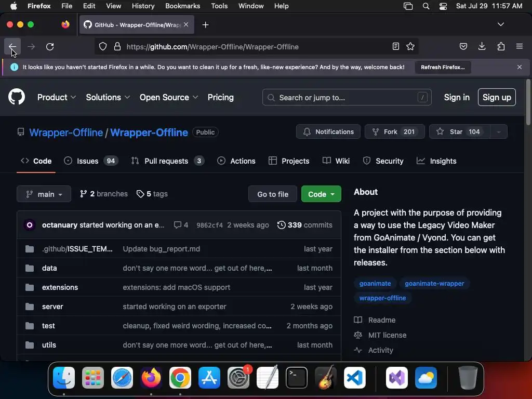
Task: Expand the Solutions navigation dropdown
Action: [108, 97]
